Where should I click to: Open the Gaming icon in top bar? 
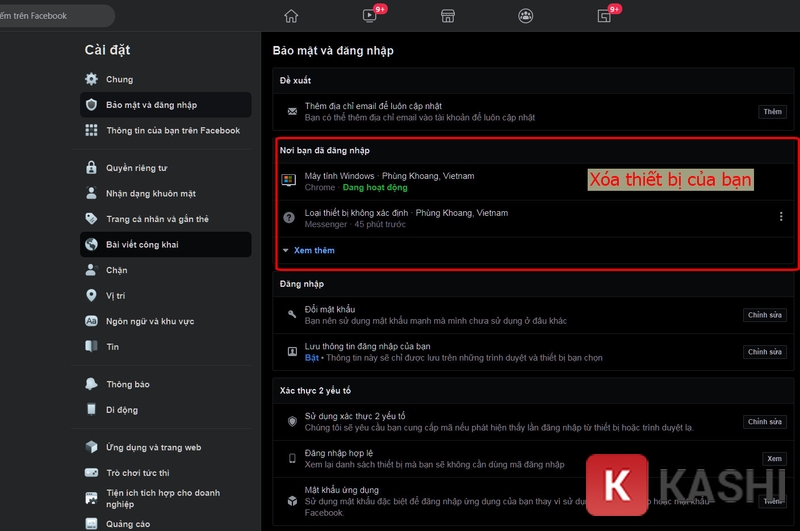click(604, 15)
